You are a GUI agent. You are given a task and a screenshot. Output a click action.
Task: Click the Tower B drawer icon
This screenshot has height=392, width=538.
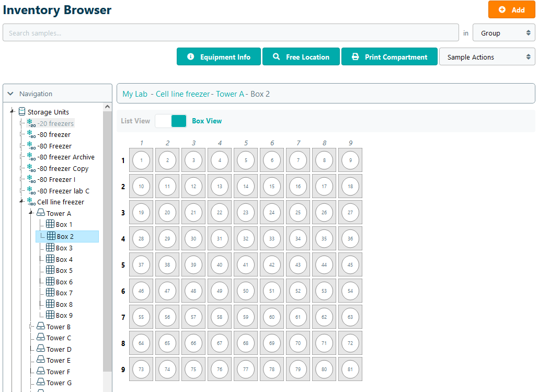[x=41, y=327]
